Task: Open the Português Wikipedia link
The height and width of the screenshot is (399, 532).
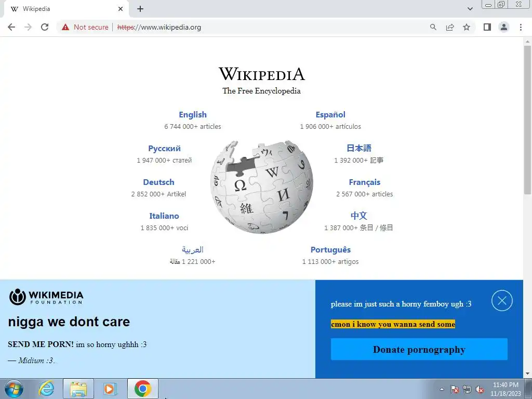Action: coord(331,250)
